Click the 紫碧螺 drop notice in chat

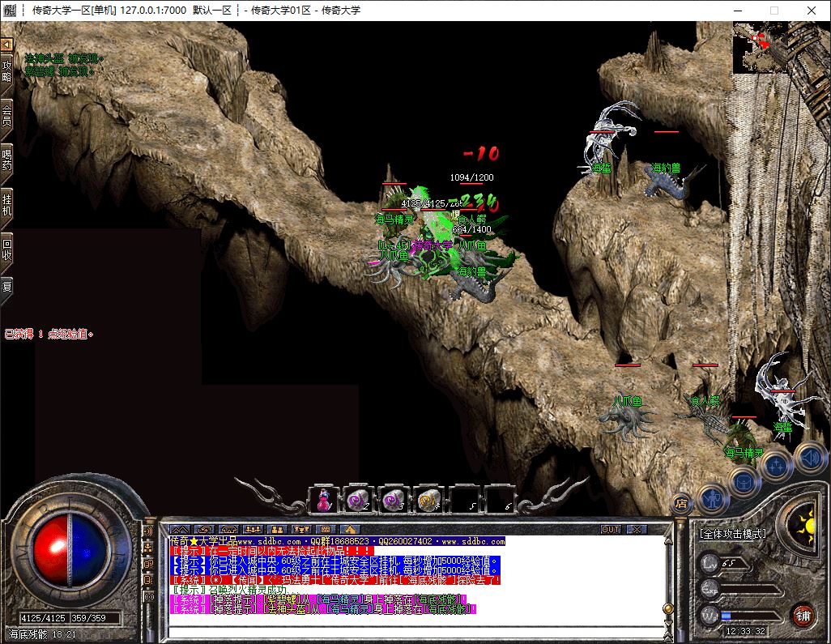[x=319, y=599]
